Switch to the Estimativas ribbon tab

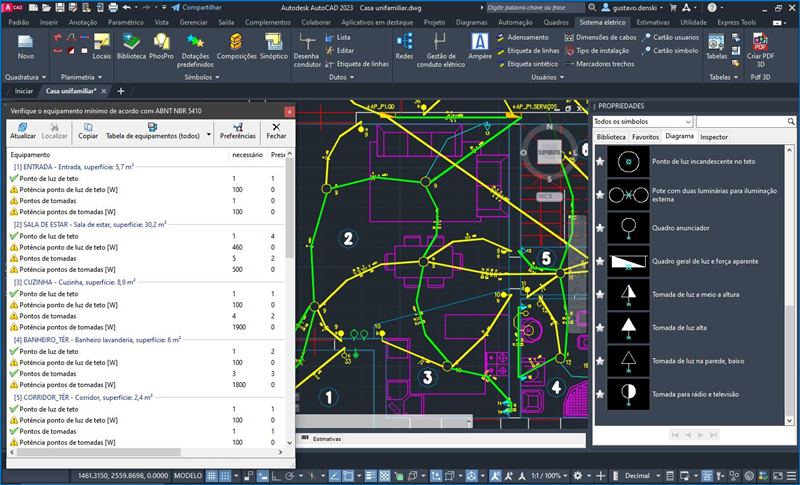pos(653,20)
